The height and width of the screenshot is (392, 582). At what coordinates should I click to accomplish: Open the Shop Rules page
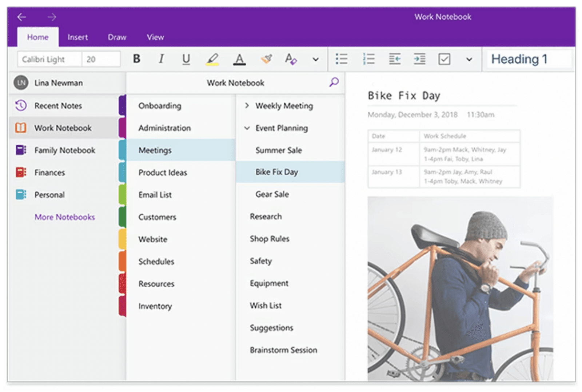pyautogui.click(x=290, y=239)
